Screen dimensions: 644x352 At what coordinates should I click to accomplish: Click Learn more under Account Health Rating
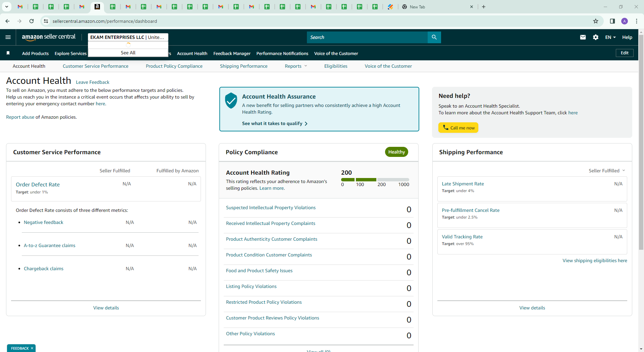[x=271, y=188]
